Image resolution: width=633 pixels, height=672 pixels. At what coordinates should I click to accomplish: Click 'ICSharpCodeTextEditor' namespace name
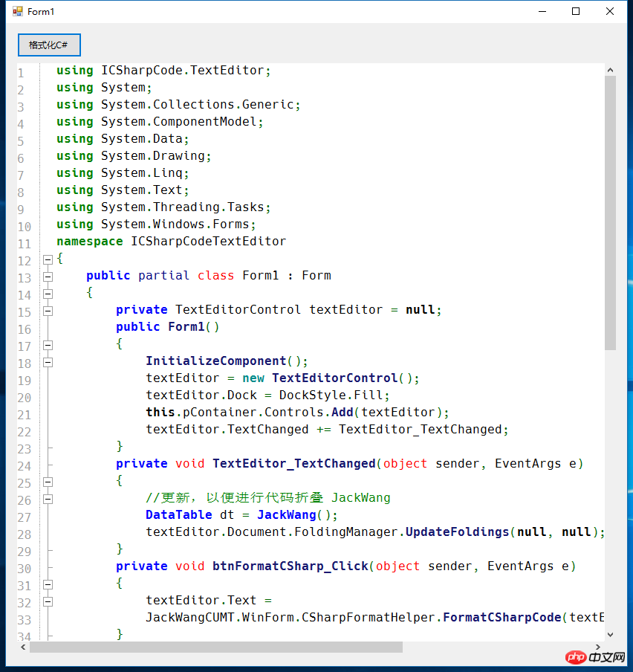point(209,242)
